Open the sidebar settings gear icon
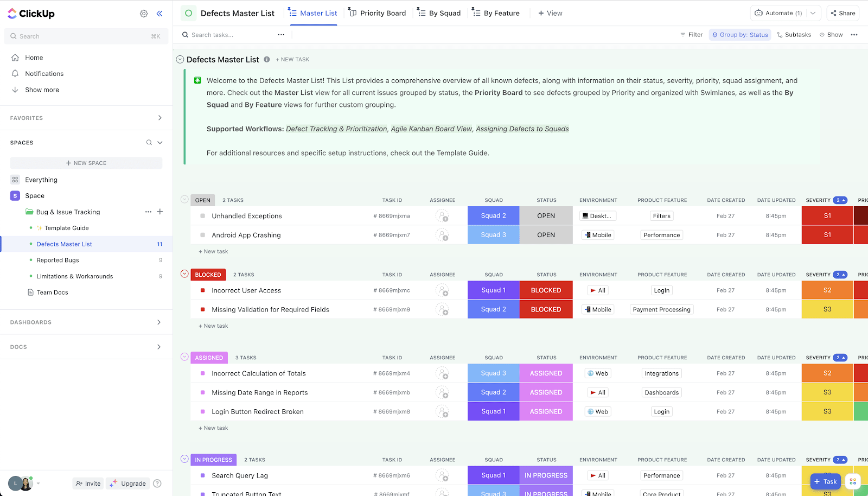868x496 pixels. click(x=144, y=14)
